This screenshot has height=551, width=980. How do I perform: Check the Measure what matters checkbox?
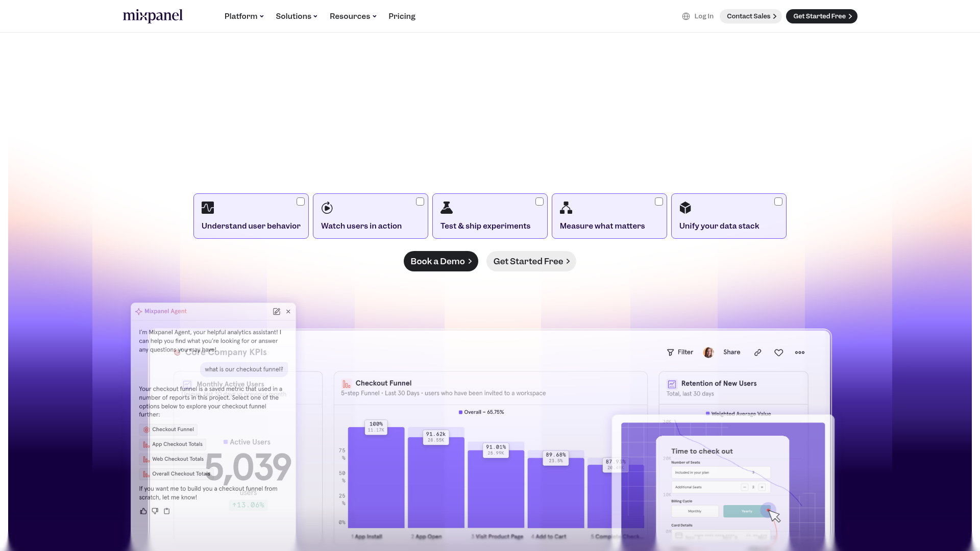(659, 202)
